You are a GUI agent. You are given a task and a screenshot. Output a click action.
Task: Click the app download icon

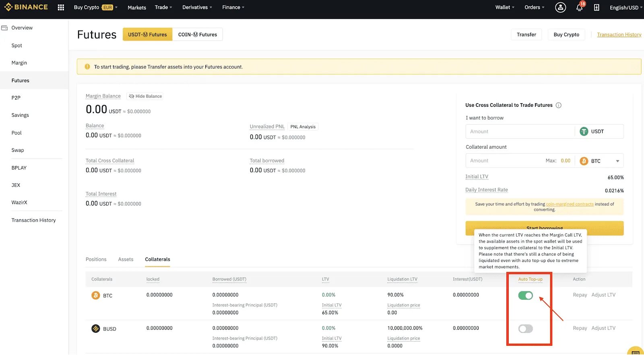(x=597, y=7)
